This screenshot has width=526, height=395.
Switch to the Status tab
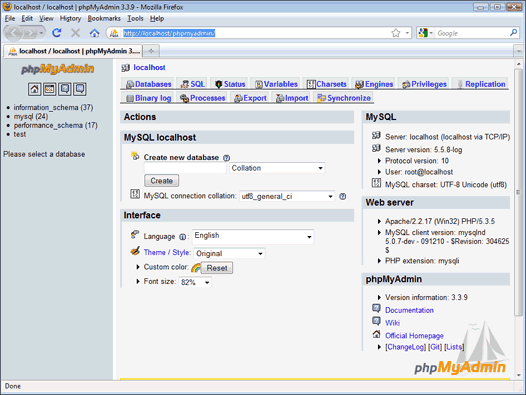230,84
